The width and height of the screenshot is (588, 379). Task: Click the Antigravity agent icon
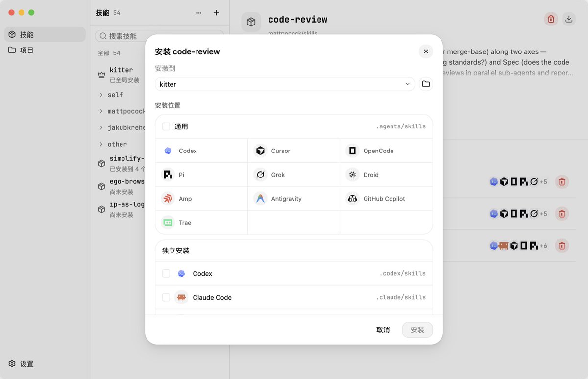tap(260, 199)
